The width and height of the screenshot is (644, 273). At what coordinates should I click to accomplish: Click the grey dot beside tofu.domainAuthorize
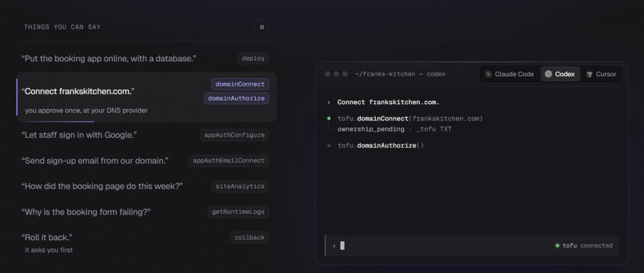pos(329,145)
